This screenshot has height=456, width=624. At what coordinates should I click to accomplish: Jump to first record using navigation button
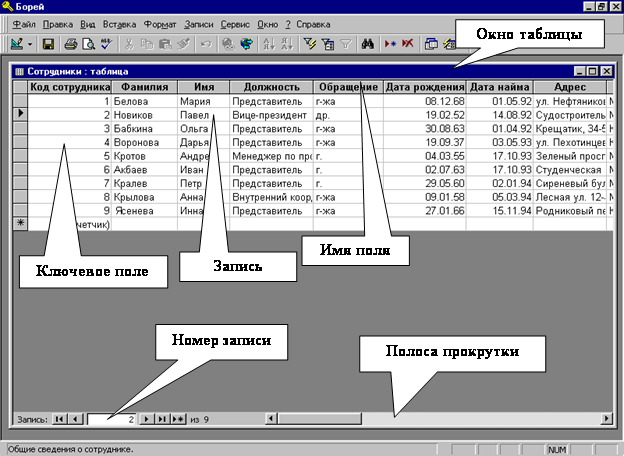click(x=58, y=419)
